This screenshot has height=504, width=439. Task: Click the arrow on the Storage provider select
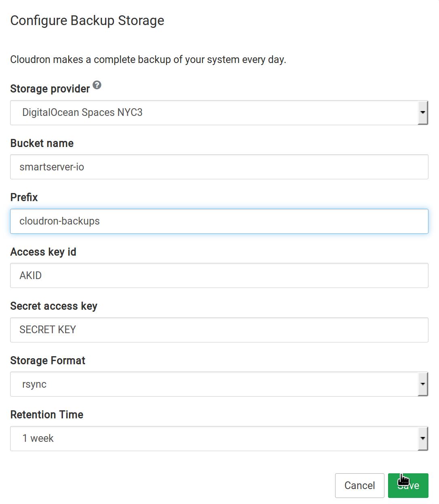pyautogui.click(x=422, y=113)
